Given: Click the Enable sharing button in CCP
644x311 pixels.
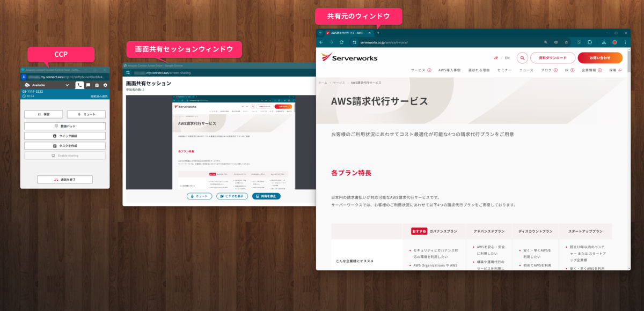Looking at the screenshot, I should click(65, 155).
